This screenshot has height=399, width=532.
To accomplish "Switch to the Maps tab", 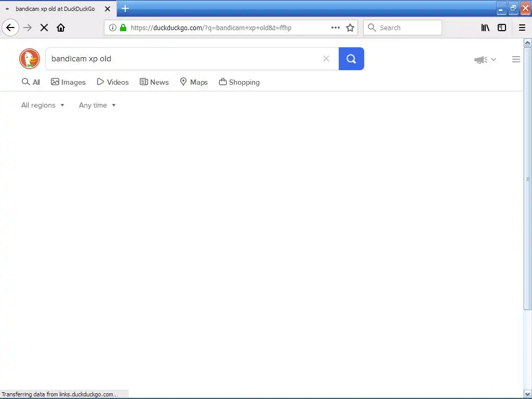I will (194, 82).
